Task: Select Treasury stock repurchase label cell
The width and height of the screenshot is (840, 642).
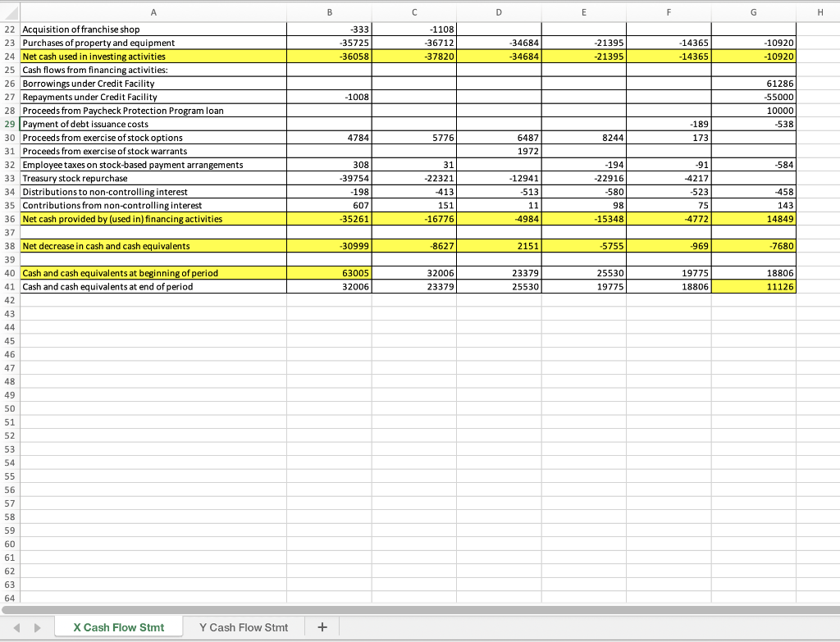Action: coord(153,178)
